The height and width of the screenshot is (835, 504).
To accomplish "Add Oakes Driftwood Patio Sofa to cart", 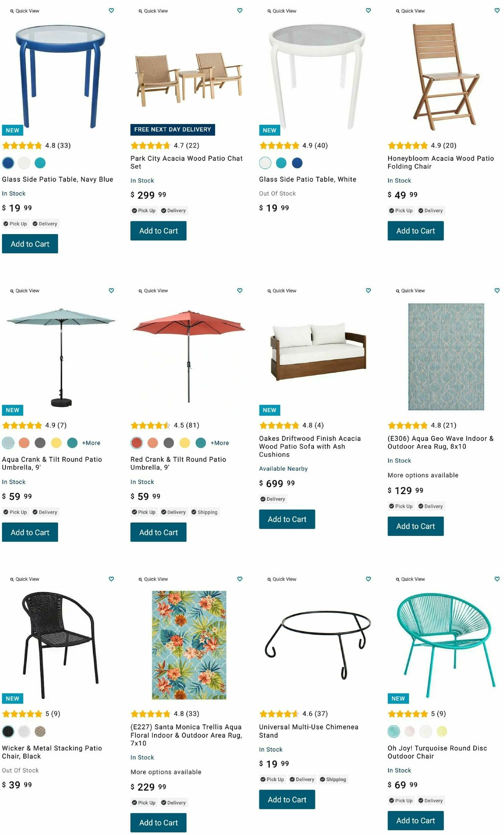I will tap(287, 519).
